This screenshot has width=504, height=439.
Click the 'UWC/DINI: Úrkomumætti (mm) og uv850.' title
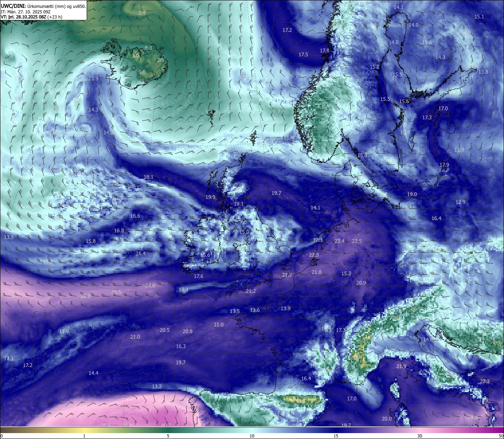(x=43, y=6)
